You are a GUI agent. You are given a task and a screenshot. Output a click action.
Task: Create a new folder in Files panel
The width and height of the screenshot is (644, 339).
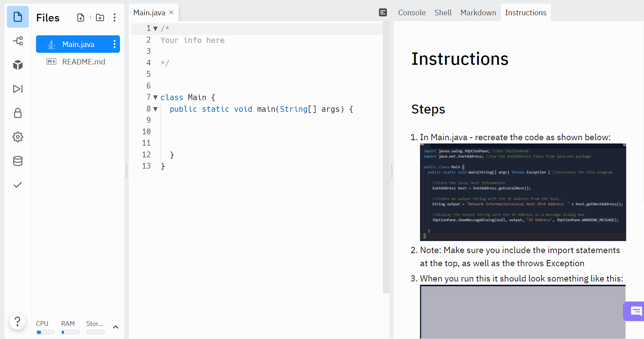click(x=100, y=17)
